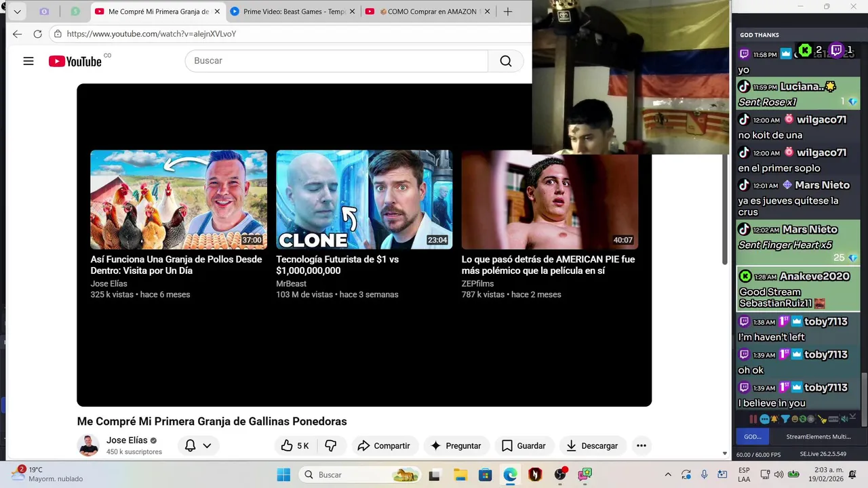868x488 pixels.
Task: Open a new browser tab with plus
Action: pyautogui.click(x=508, y=12)
